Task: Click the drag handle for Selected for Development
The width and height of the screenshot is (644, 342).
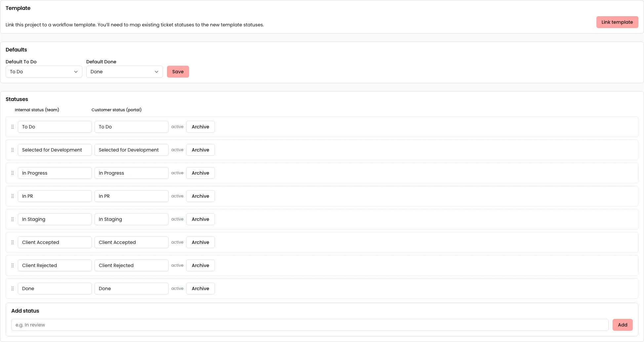Action: click(13, 150)
